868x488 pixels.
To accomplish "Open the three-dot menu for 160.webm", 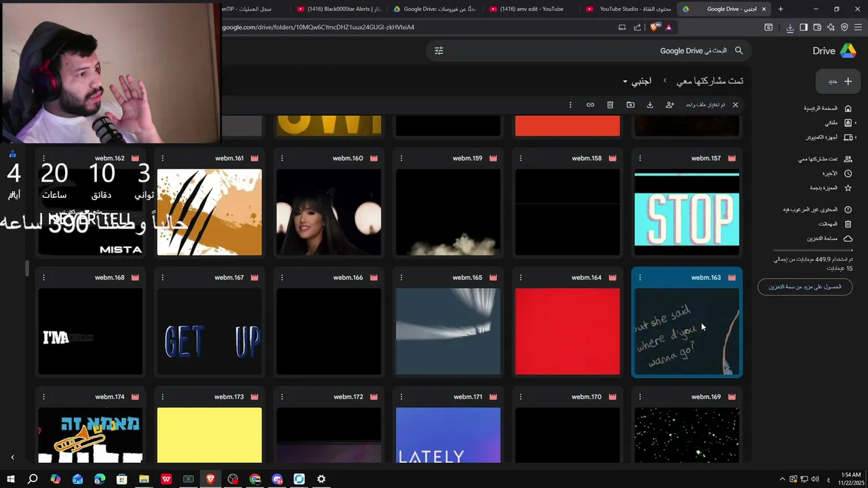I will 281,159.
